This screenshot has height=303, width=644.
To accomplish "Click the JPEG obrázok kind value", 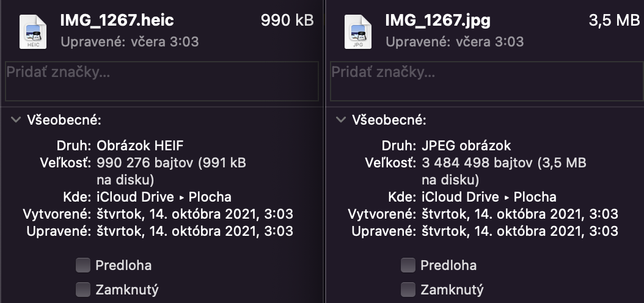I will (466, 146).
